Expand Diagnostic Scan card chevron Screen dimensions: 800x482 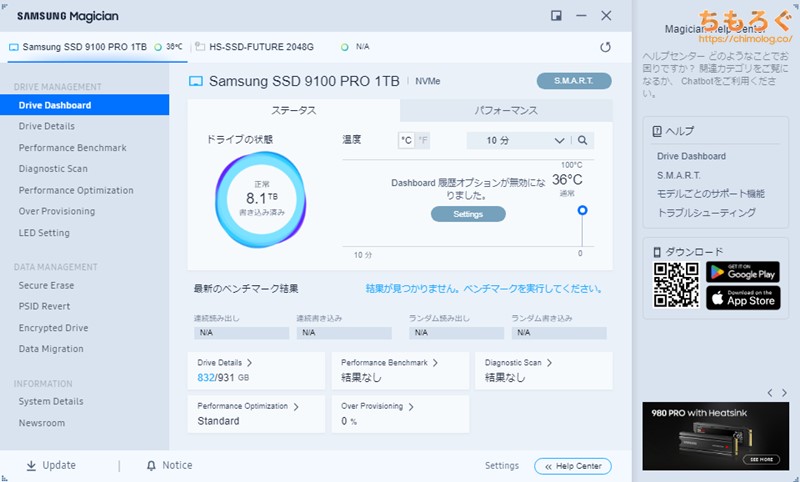(x=549, y=363)
